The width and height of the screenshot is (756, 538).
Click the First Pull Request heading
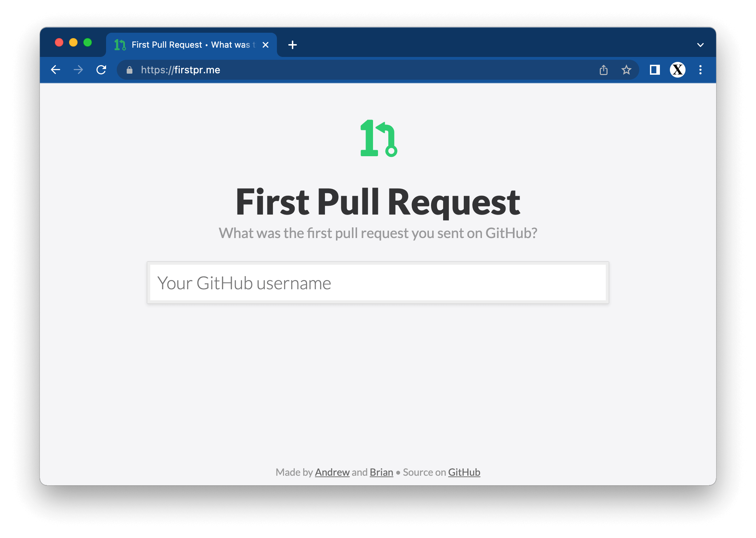378,202
